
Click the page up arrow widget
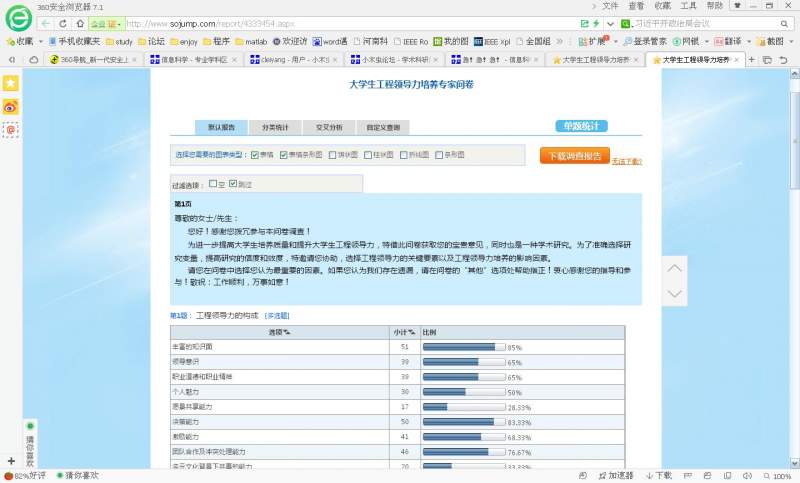(x=674, y=268)
